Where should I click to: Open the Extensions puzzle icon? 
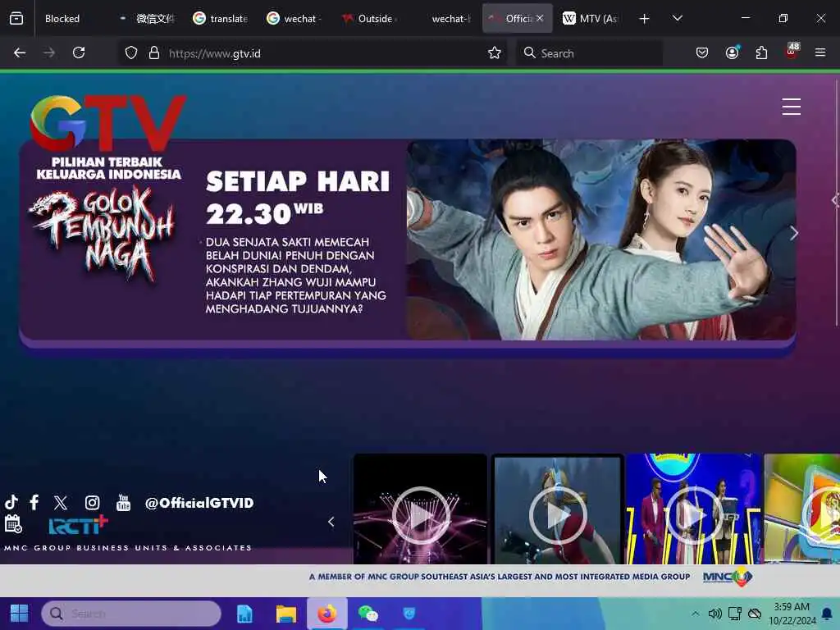pyautogui.click(x=761, y=52)
